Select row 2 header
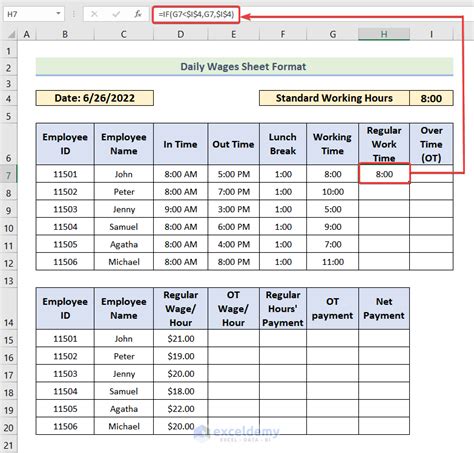The image size is (474, 453). 9,68
